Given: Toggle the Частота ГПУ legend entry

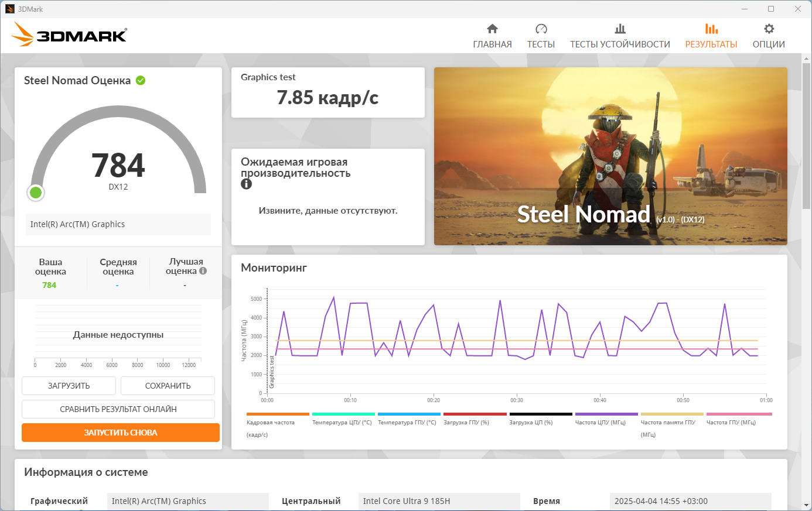Looking at the screenshot, I should (739, 419).
